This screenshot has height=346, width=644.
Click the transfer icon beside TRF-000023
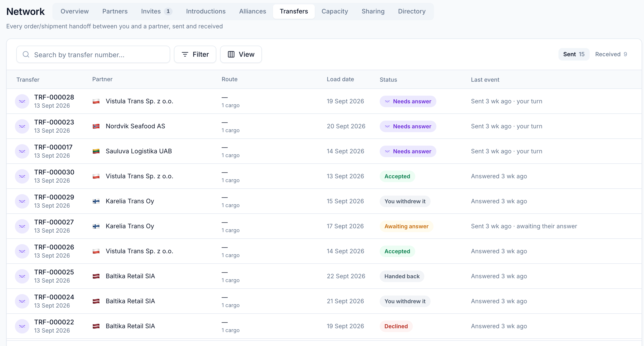point(22,126)
